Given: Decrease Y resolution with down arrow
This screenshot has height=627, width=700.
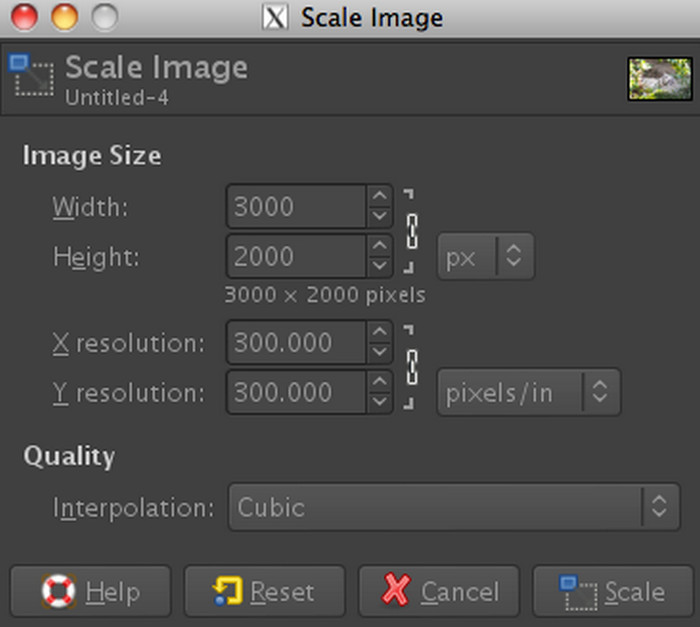Looking at the screenshot, I should click(379, 402).
